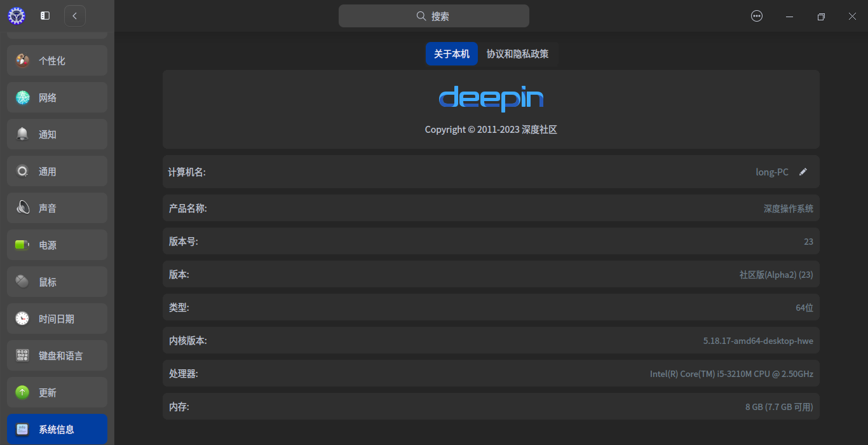The image size is (868, 445).
Task: Click kernel version 5.18.17-amd64-desktop-hwe
Action: 758,341
